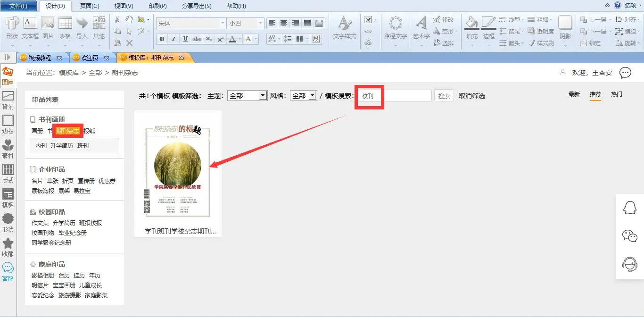Toggle italic text formatting
This screenshot has height=318, width=644.
(173, 39)
